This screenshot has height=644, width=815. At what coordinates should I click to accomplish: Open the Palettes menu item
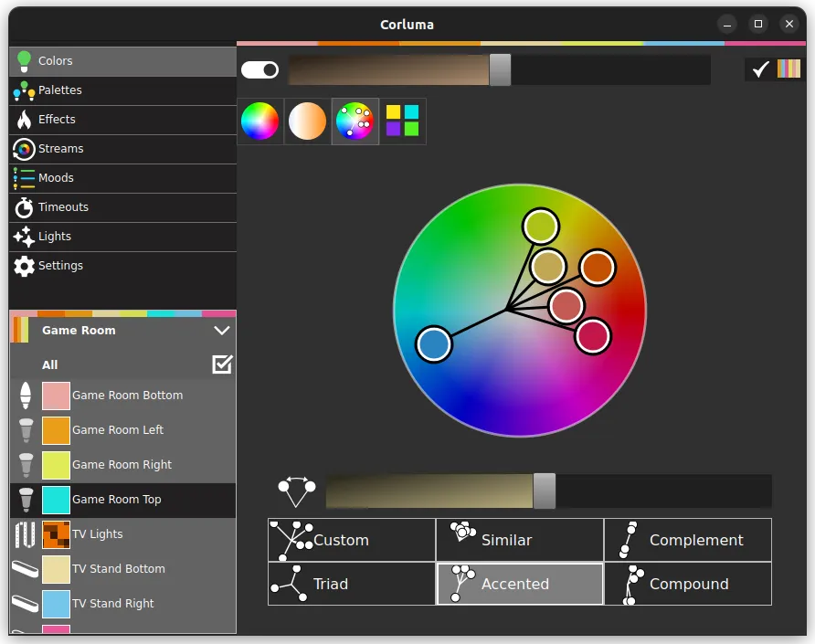[x=122, y=91]
